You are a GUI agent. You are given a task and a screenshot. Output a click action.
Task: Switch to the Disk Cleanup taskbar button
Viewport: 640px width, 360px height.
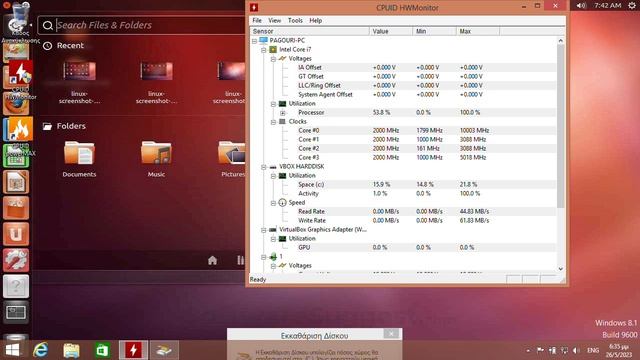(164, 350)
